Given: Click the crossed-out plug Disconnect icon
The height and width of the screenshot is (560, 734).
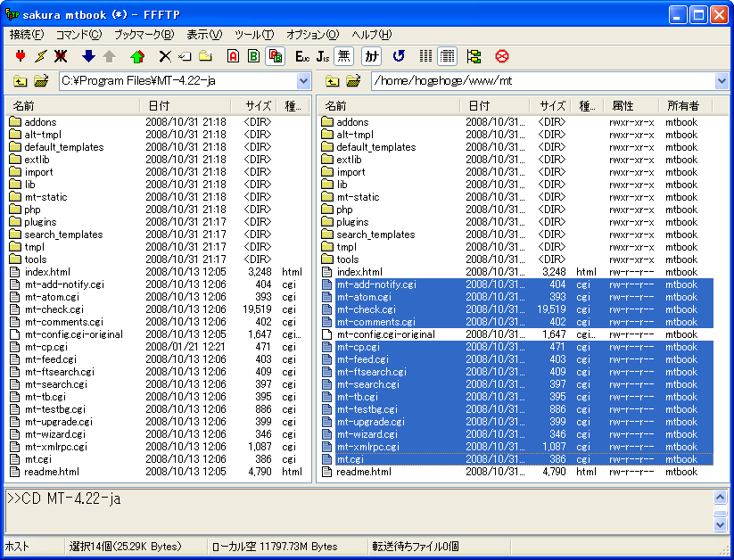Looking at the screenshot, I should click(61, 56).
